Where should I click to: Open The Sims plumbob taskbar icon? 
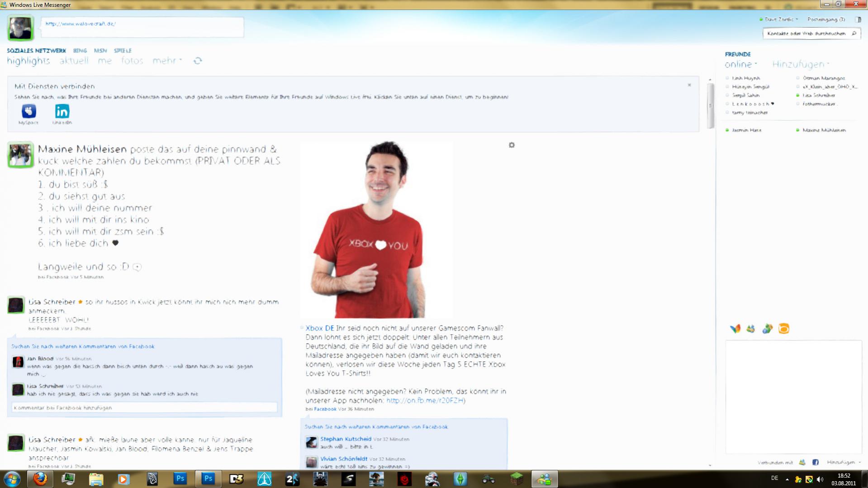click(460, 479)
